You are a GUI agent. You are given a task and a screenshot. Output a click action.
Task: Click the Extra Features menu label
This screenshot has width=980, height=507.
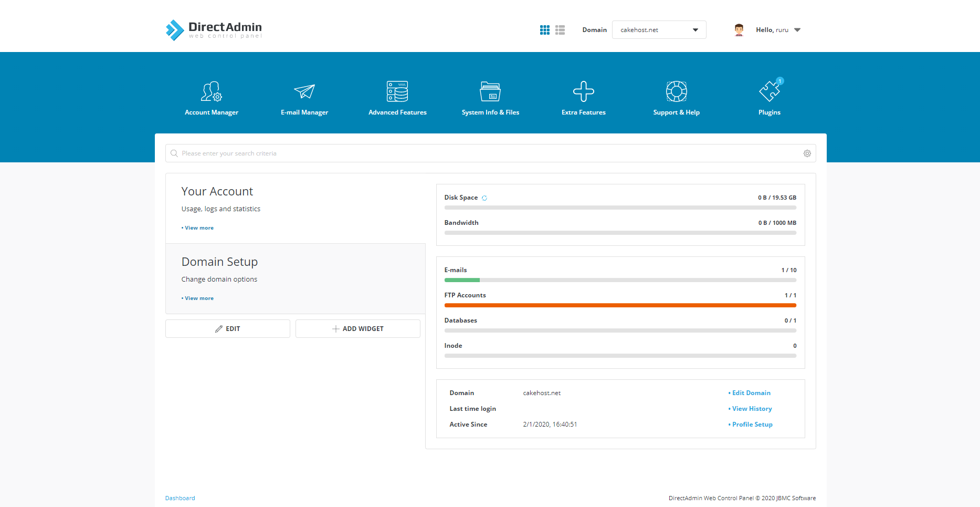[x=584, y=112]
